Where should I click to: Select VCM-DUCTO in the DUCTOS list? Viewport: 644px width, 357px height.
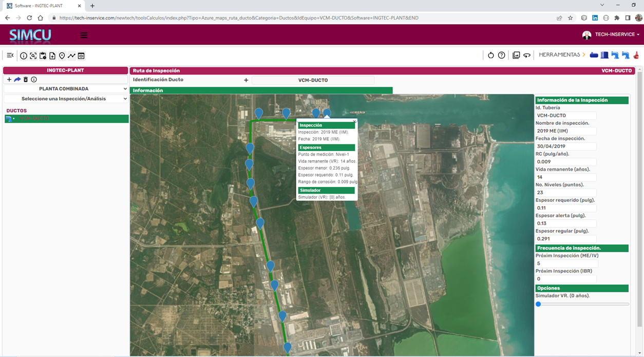(34, 119)
